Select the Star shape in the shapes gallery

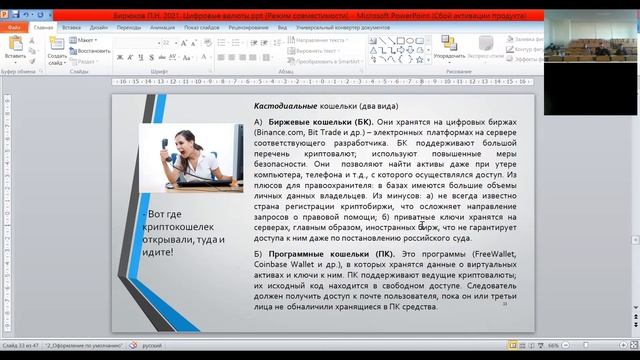tap(419, 60)
